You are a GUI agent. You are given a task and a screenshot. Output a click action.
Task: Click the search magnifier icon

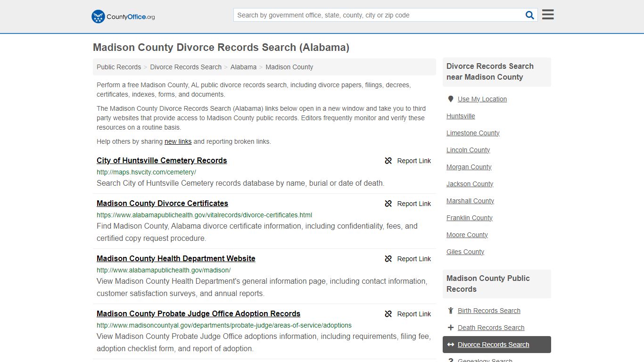click(530, 15)
